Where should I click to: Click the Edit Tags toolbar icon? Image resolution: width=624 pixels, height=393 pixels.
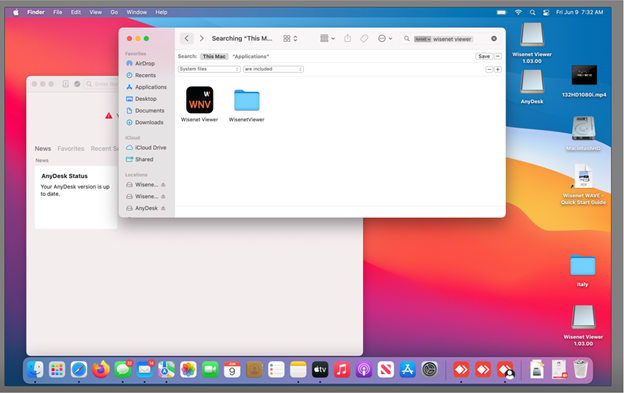pos(364,39)
